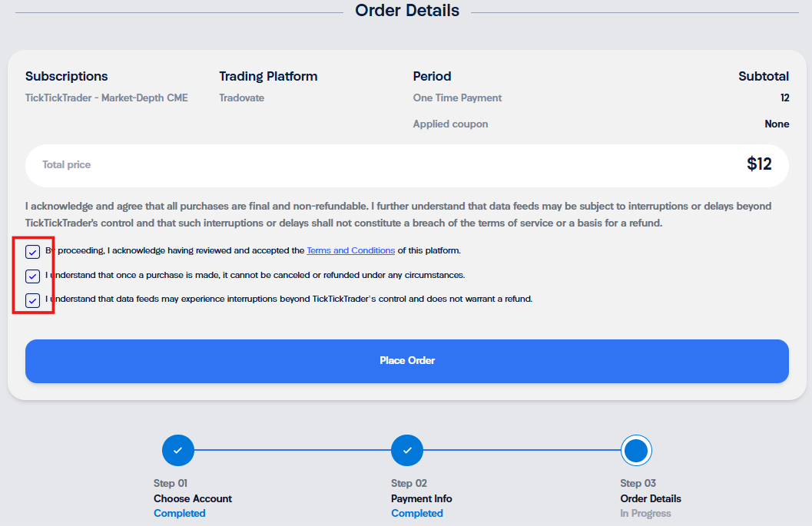Screen dimensions: 812x526
Task: Click the None coupon value
Action: [777, 124]
